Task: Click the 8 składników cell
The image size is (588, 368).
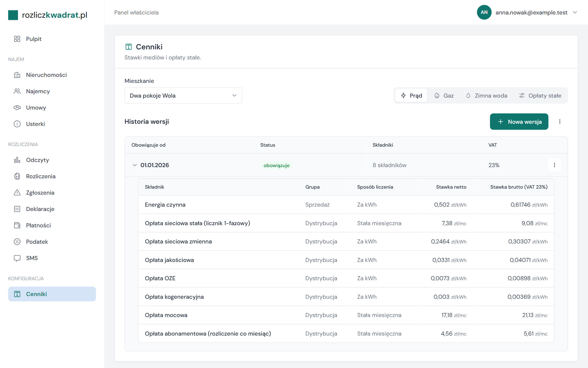Action: tap(390, 165)
